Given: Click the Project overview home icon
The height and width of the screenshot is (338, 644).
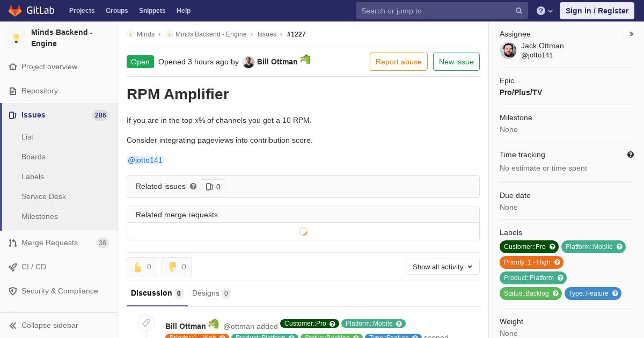Looking at the screenshot, I should tap(13, 67).
